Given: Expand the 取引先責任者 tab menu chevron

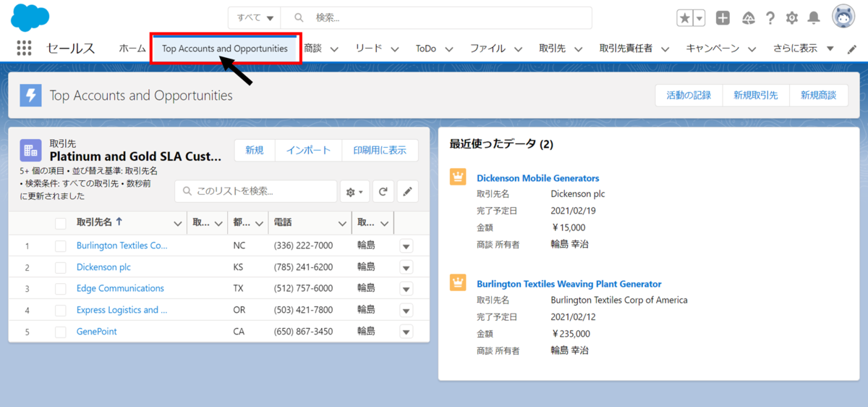Looking at the screenshot, I should point(665,49).
